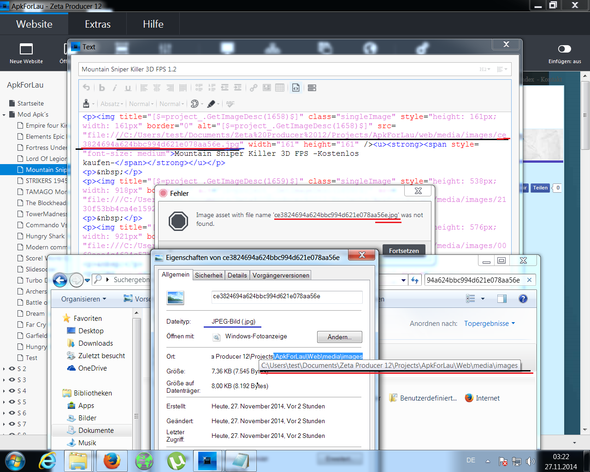Screen dimensions: 590x472
Task: Insert numbered list in Text editor
Action: pos(212,88)
